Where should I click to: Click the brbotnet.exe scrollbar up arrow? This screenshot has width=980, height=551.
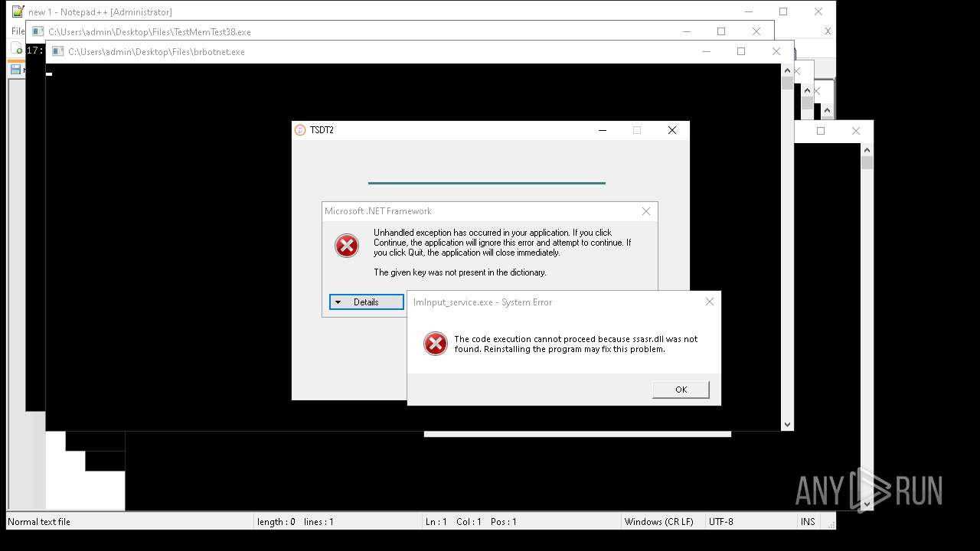[x=787, y=70]
